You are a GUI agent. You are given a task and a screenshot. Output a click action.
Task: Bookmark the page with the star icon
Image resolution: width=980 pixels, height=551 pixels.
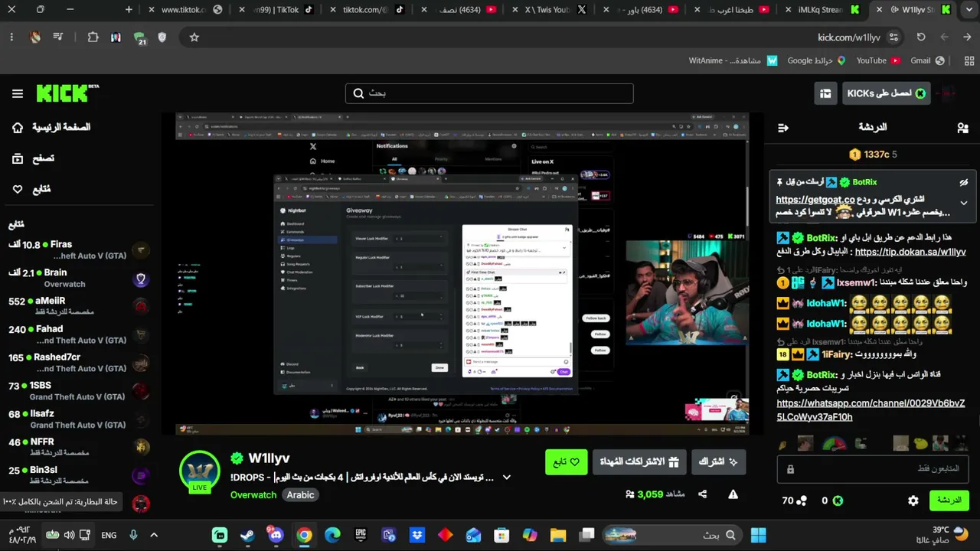194,37
